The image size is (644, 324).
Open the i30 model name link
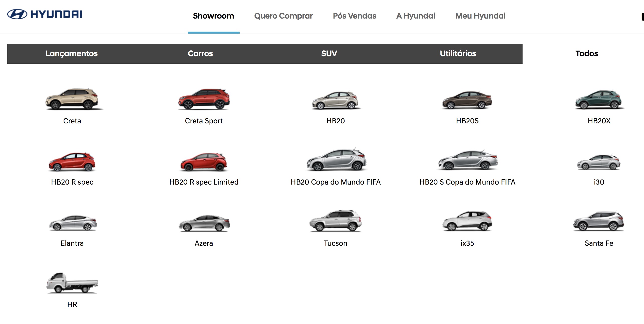point(599,182)
